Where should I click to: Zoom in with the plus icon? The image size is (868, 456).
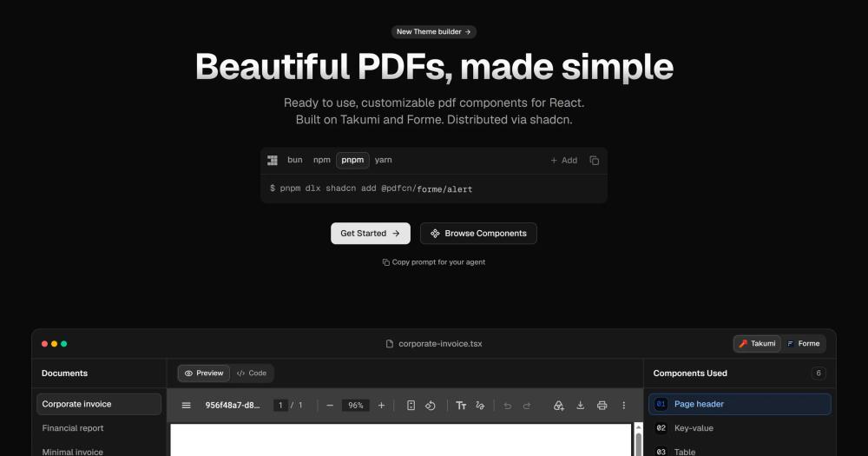381,406
